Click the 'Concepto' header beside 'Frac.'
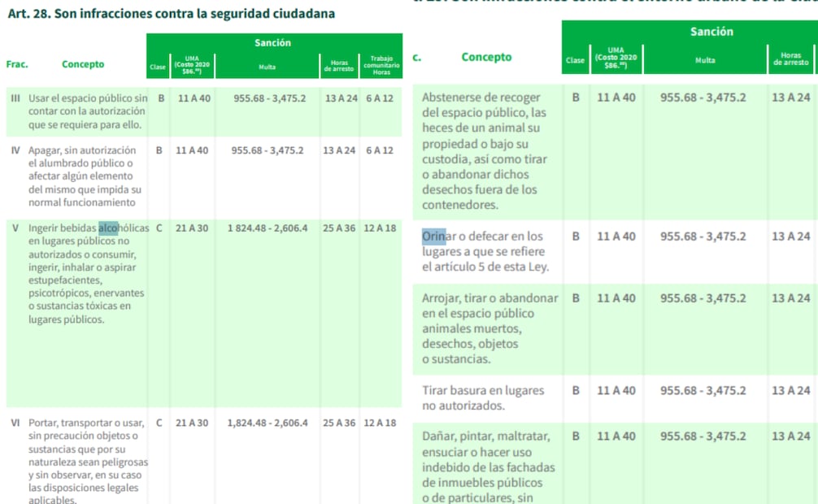Viewport: 818px width, 504px height. tap(83, 64)
